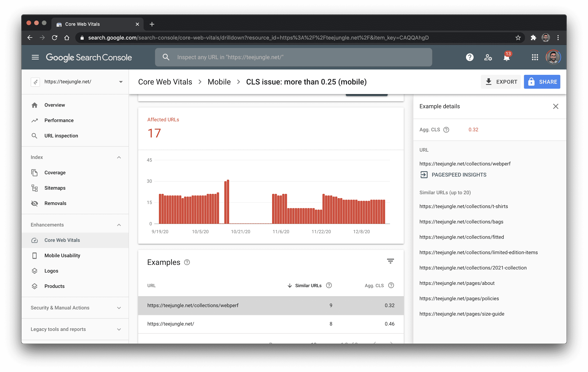
Task: Click the Mobile Usability icon
Action: (34, 256)
